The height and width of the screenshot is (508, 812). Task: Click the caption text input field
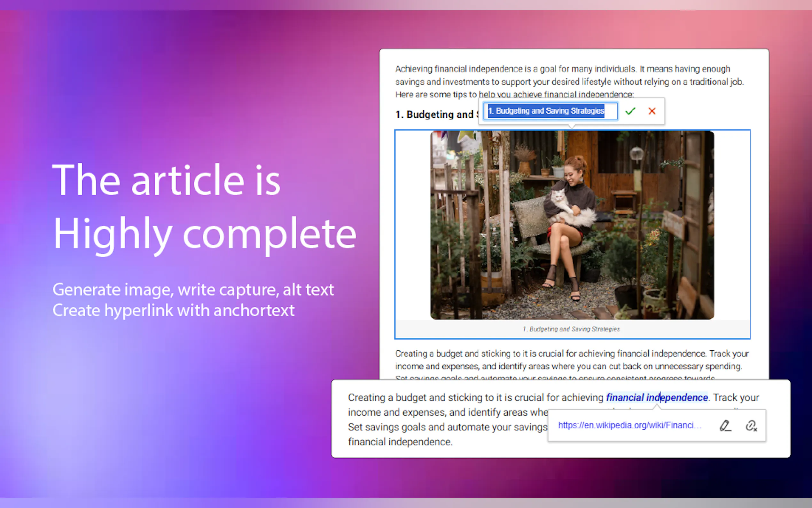pos(550,111)
